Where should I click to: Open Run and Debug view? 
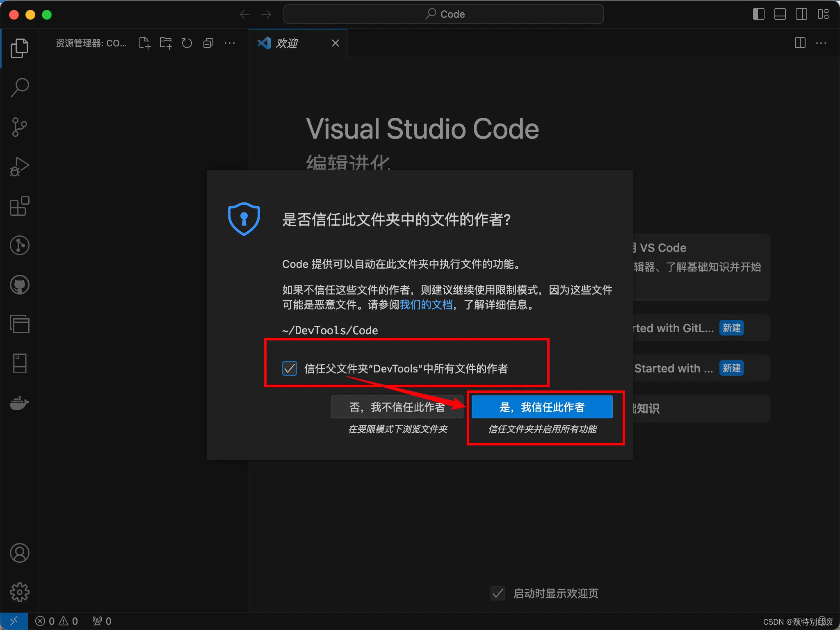tap(19, 167)
